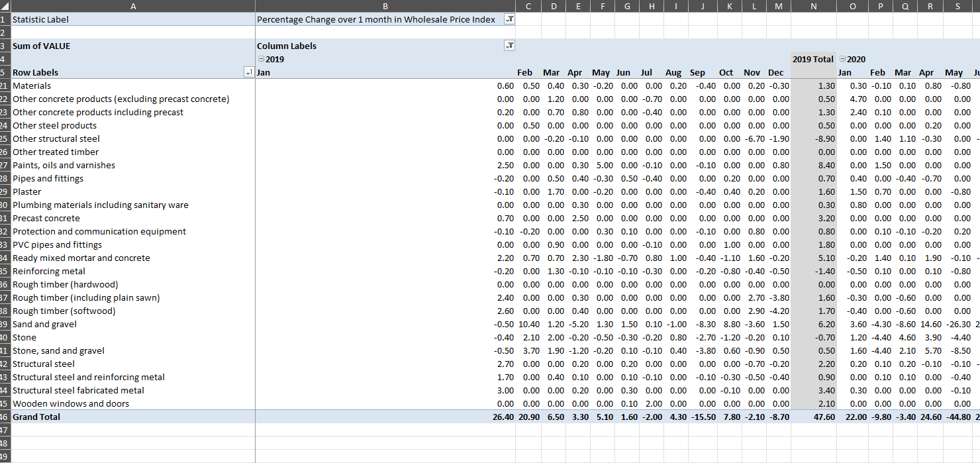Select Wooden windows and doors label
The image size is (980, 463).
71,403
